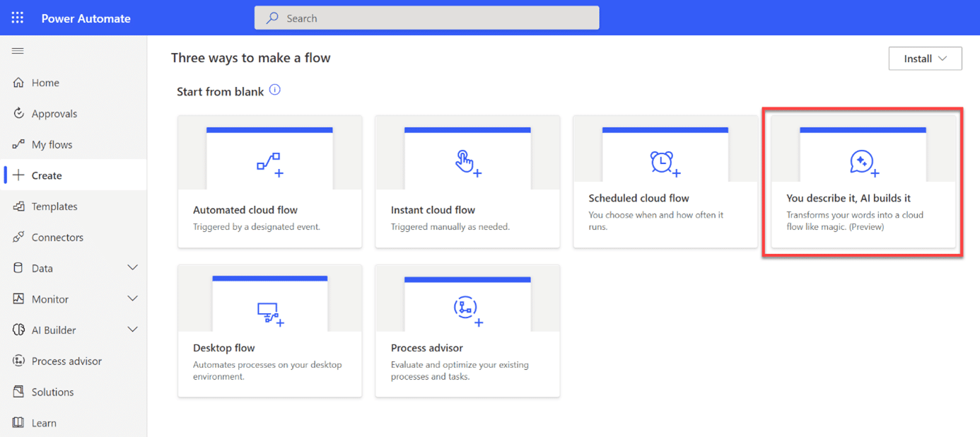Click the AI chat sparkle card icon
Screen dimensions: 980x437
[x=864, y=163]
